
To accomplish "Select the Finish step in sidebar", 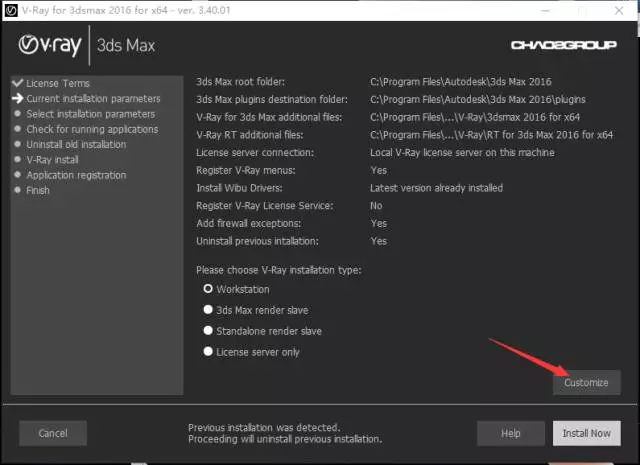I will click(x=38, y=190).
